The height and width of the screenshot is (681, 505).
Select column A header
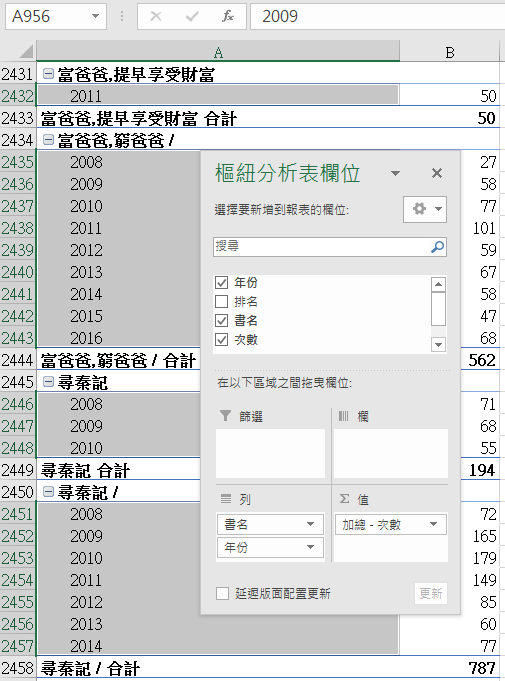click(x=218, y=51)
